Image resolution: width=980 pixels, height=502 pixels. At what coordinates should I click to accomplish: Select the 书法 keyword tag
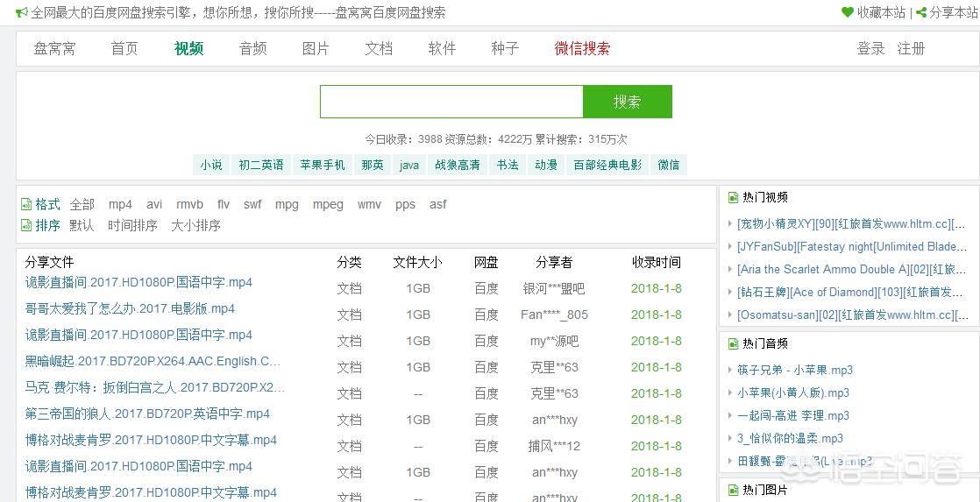[508, 165]
